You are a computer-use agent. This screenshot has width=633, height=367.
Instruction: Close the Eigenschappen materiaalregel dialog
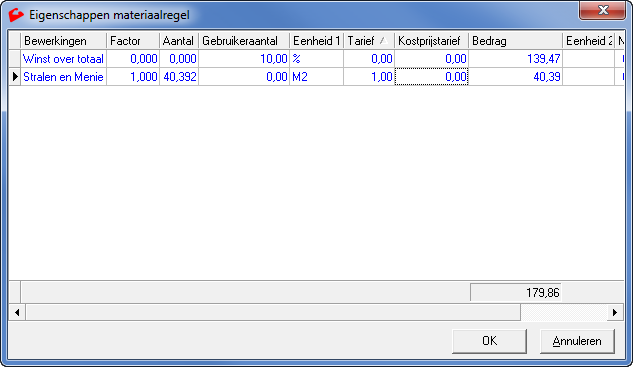pos(603,10)
